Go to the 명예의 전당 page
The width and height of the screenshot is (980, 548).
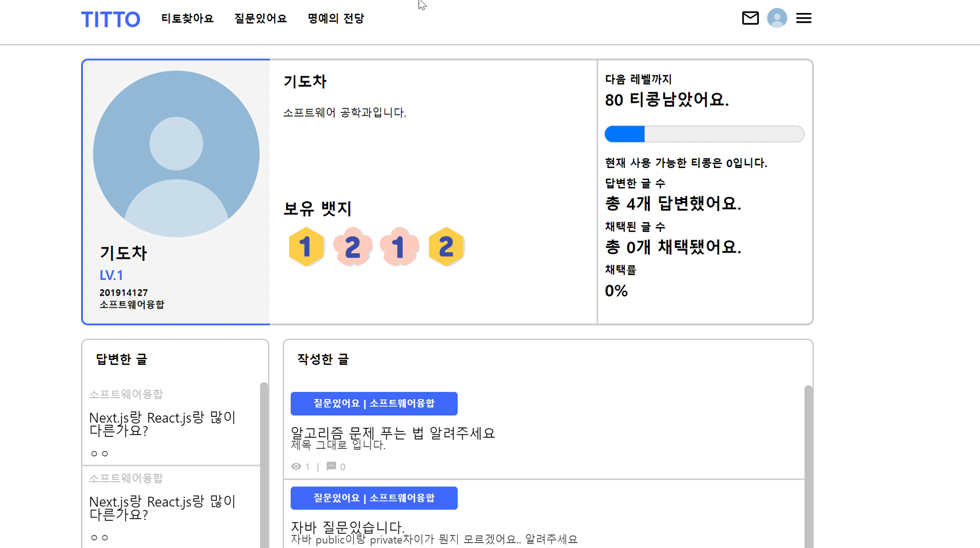[336, 19]
